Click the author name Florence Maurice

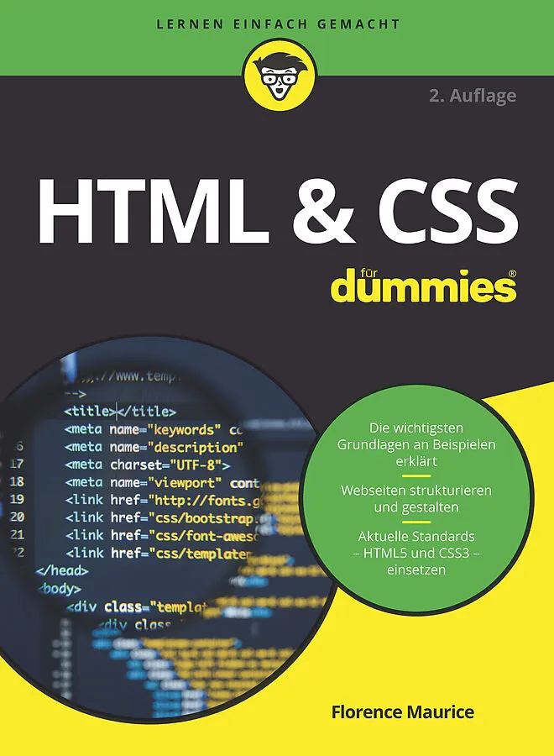click(x=402, y=712)
